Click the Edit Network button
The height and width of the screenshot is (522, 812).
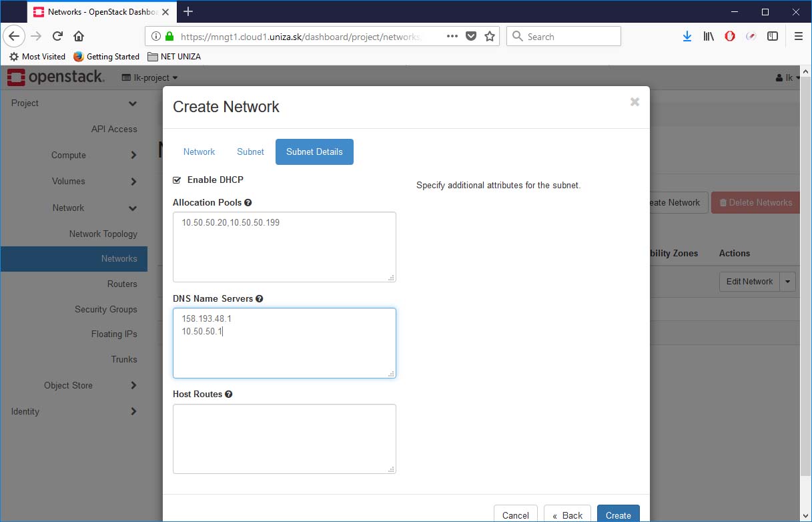point(749,282)
